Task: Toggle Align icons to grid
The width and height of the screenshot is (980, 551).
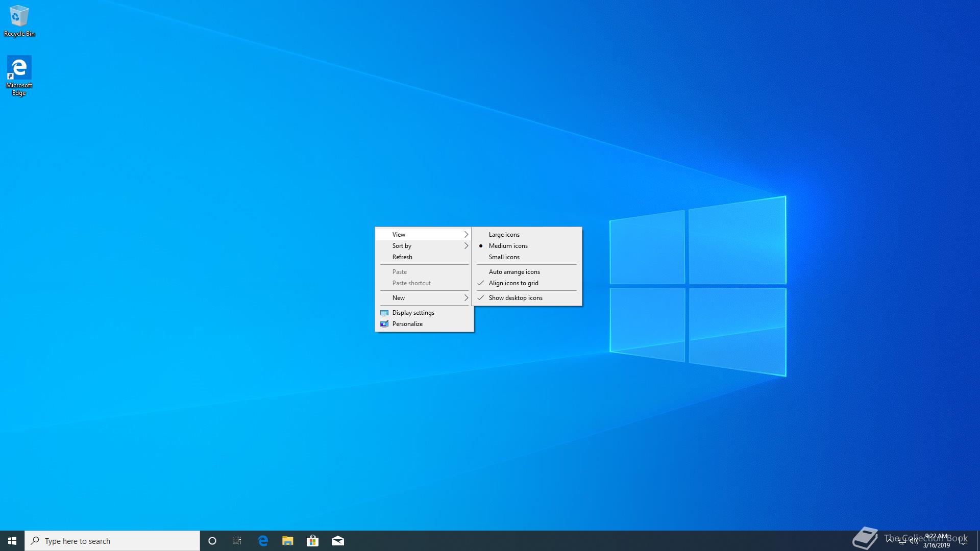Action: (513, 283)
